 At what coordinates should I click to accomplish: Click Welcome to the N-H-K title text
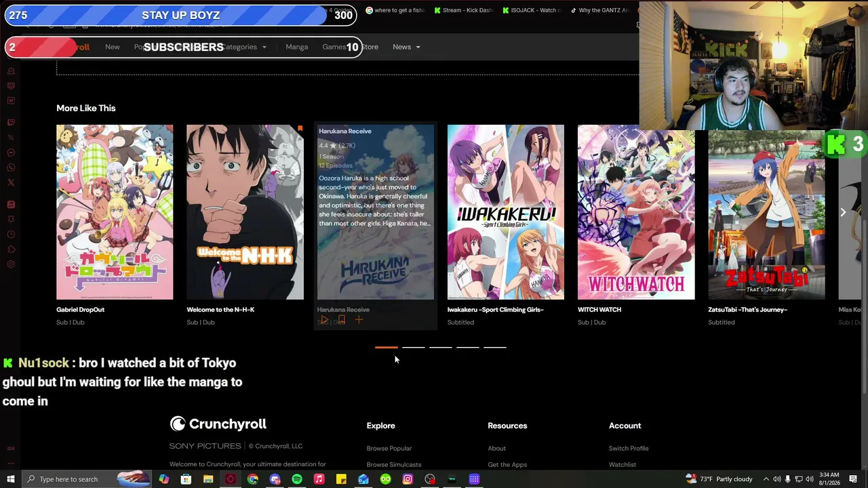(220, 310)
